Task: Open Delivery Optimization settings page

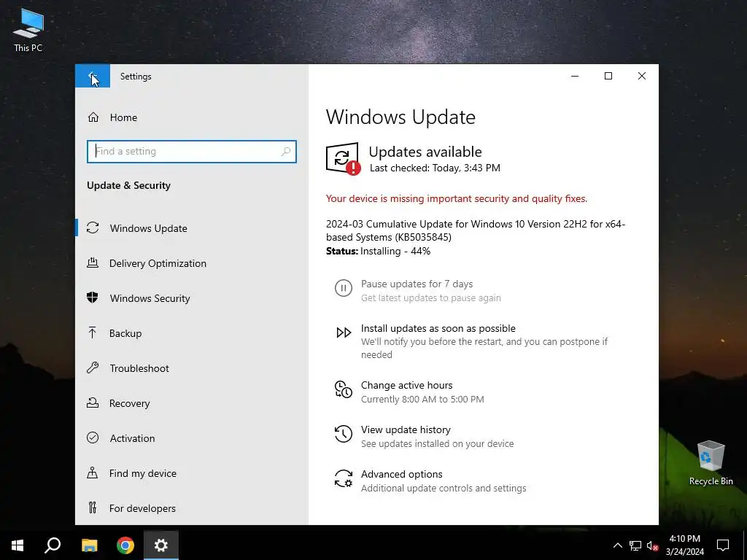Action: (192, 262)
